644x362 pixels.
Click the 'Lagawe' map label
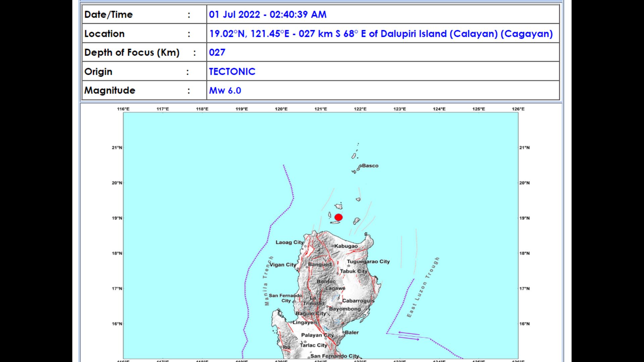coord(335,288)
